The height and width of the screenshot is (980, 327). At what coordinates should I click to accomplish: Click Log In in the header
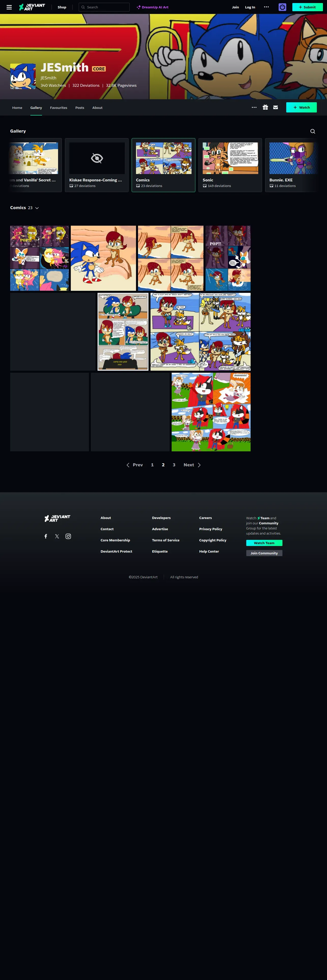(x=250, y=7)
